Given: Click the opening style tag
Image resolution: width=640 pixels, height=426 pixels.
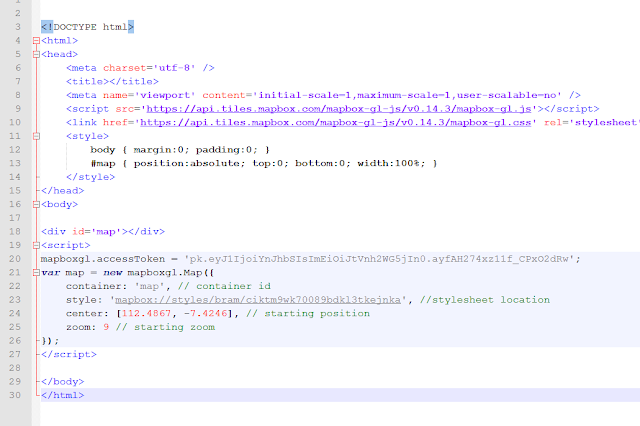Looking at the screenshot, I should (x=87, y=136).
